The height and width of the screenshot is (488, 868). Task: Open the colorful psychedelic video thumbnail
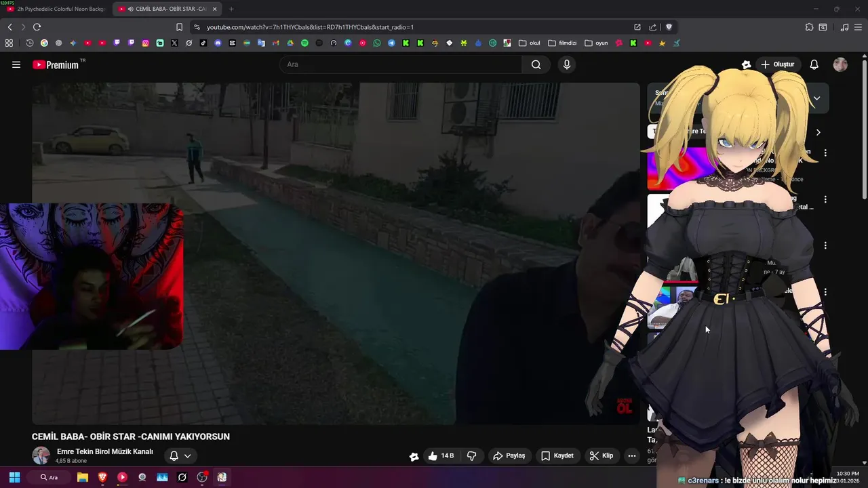[678, 167]
